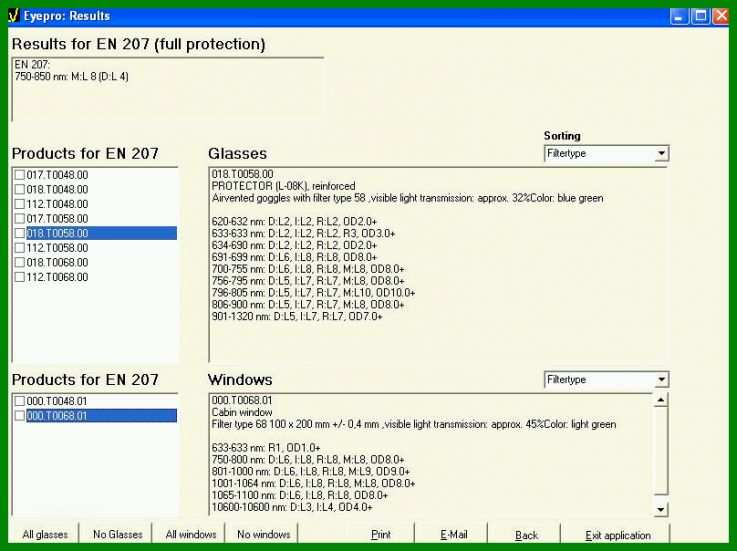Print the results

coord(381,535)
